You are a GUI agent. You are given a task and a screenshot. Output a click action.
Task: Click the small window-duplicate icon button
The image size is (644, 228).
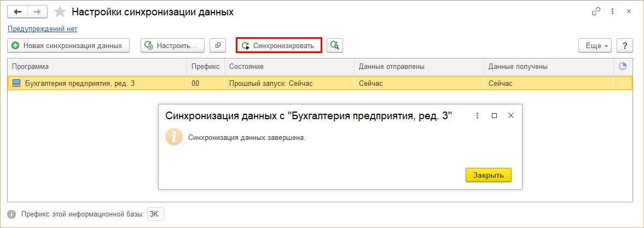point(218,45)
